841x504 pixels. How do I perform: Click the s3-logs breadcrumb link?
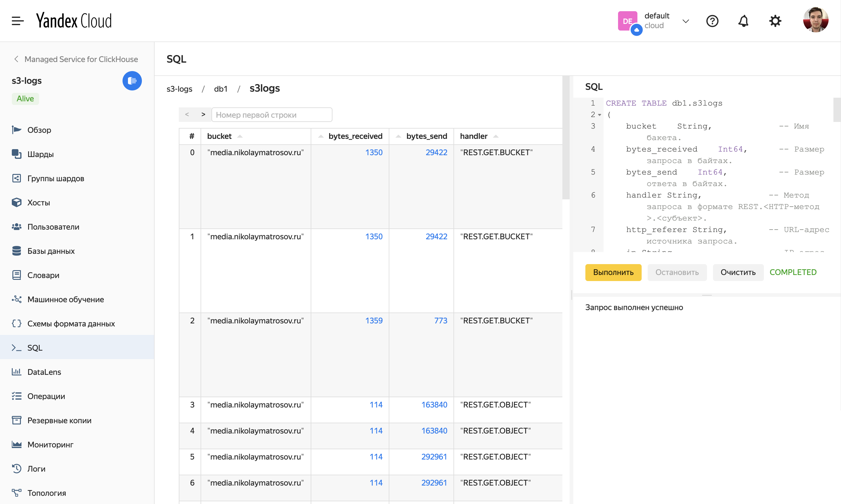coord(179,89)
